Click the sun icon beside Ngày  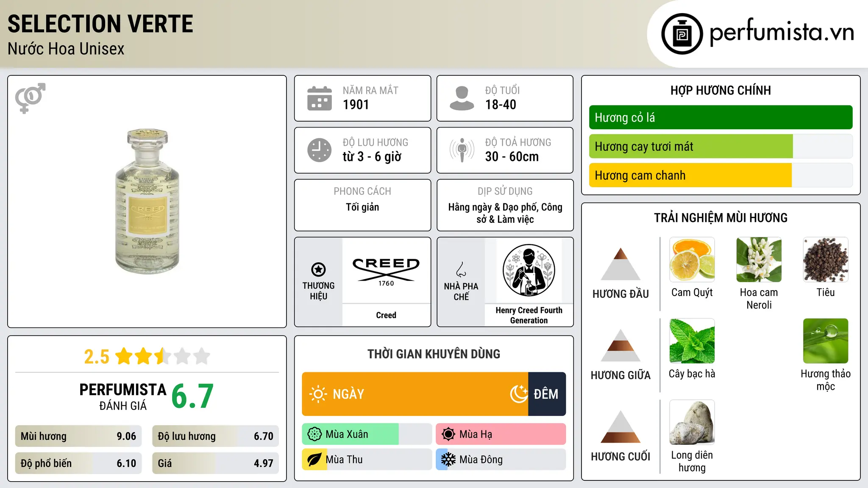point(318,394)
